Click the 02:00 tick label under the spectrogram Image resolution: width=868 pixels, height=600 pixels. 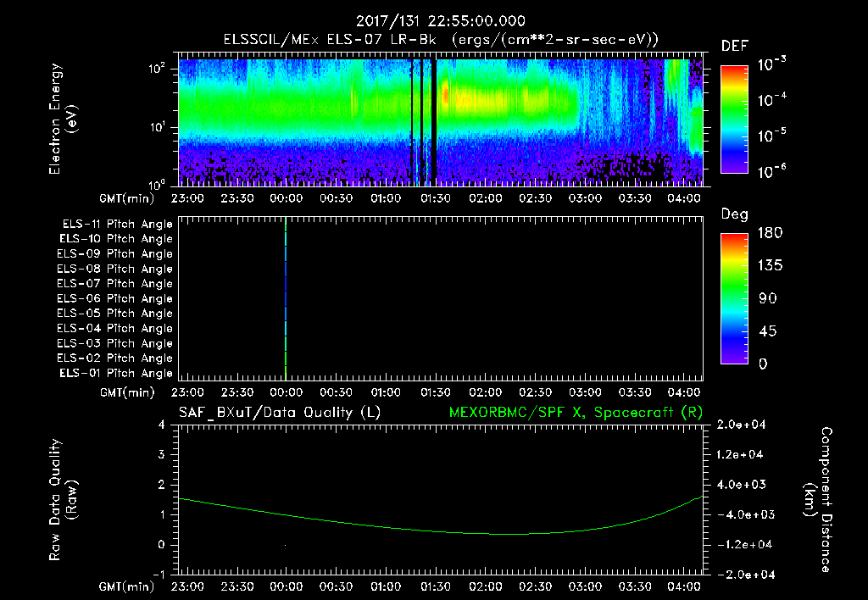pyautogui.click(x=486, y=198)
